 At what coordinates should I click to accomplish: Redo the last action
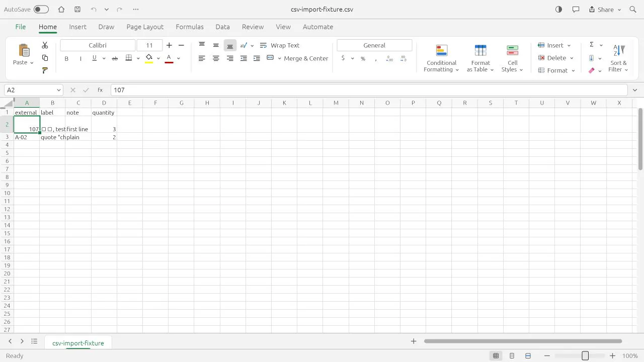coord(119,10)
